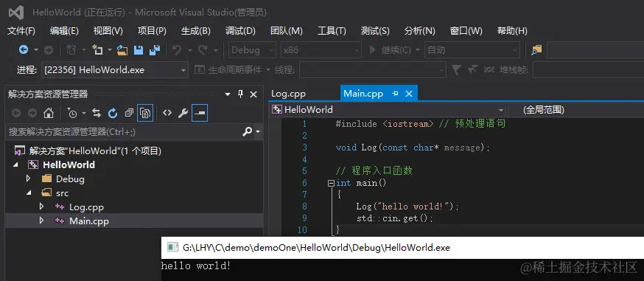Open the 自动 debug target dropdown
The width and height of the screenshot is (644, 281).
[x=472, y=50]
